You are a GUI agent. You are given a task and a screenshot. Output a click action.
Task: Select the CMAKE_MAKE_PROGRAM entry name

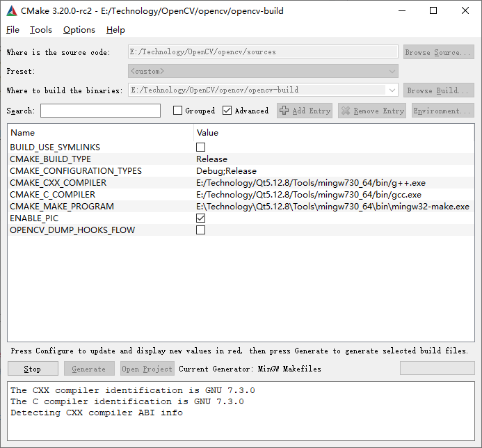coord(62,207)
